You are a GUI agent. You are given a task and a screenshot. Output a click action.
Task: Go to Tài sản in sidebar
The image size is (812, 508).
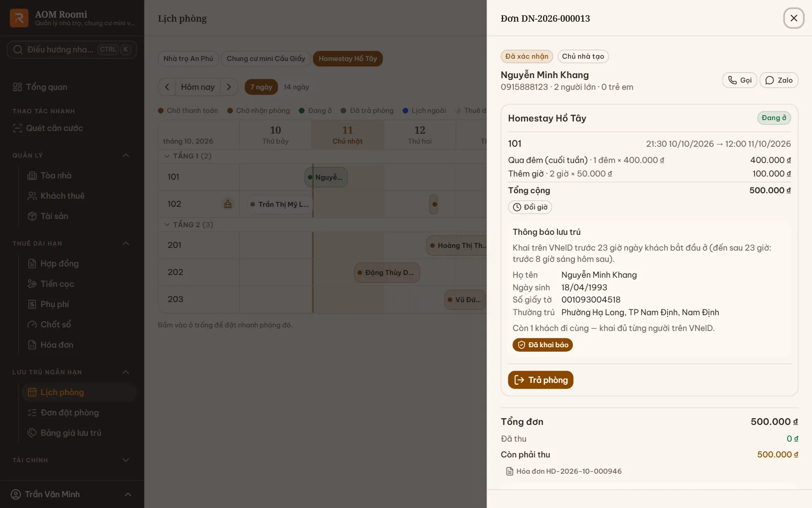[x=79, y=216]
